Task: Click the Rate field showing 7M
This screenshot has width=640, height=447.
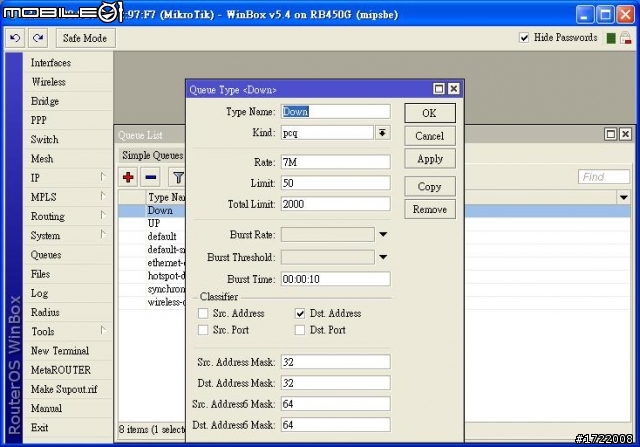Action: pos(336,162)
